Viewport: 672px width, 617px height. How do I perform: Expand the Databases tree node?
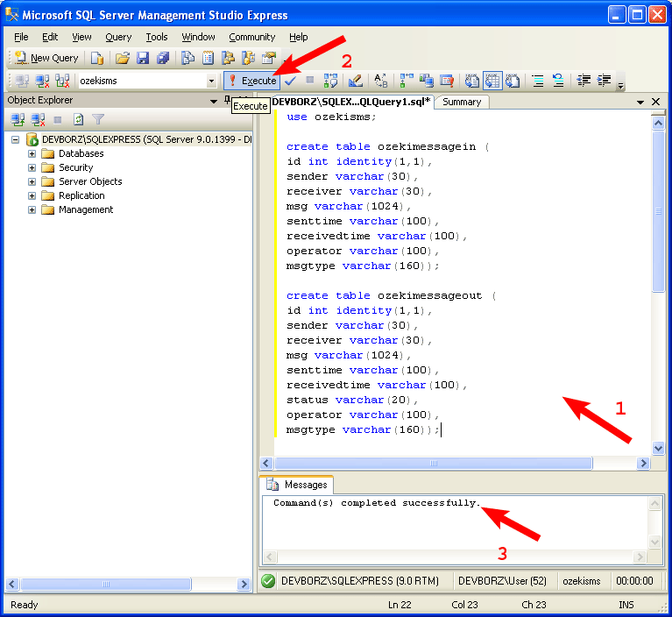pyautogui.click(x=32, y=153)
